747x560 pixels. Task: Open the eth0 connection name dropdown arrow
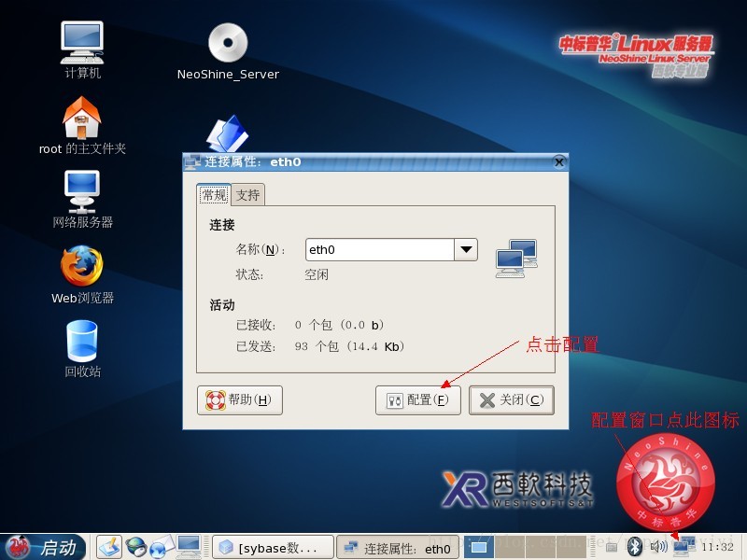[466, 249]
